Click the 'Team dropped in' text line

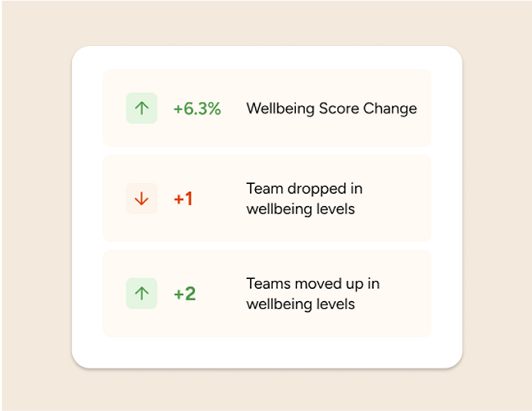coord(304,189)
